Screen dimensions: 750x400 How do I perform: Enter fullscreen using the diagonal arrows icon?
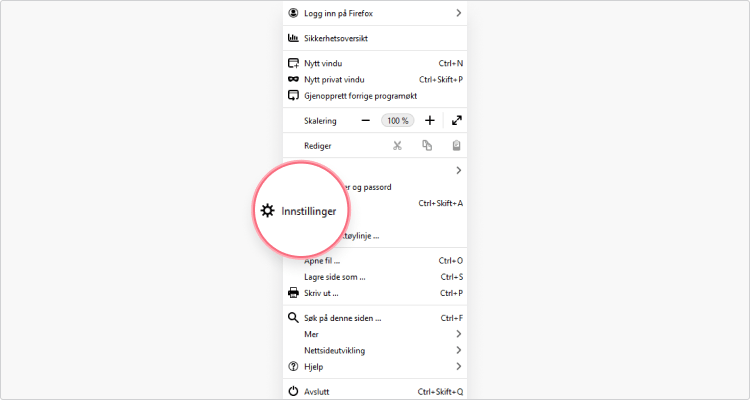(457, 121)
